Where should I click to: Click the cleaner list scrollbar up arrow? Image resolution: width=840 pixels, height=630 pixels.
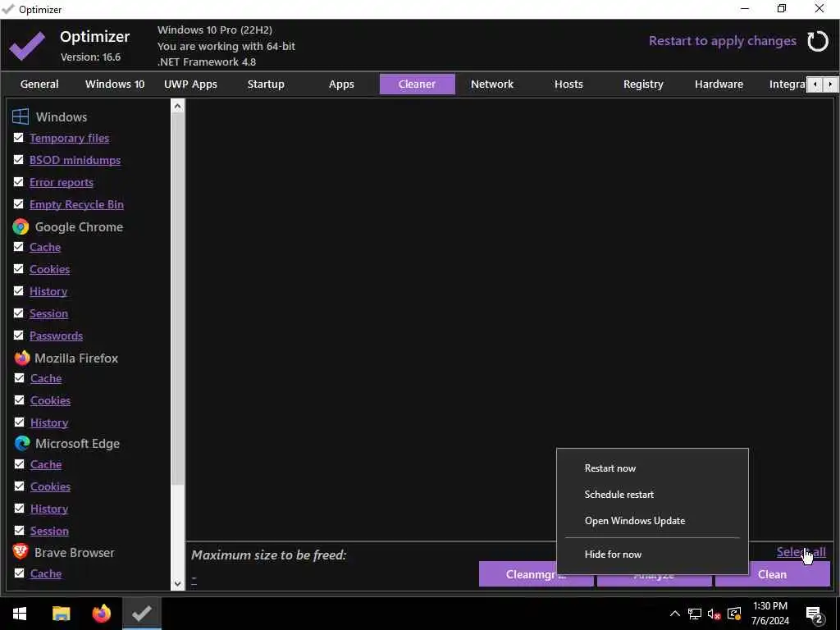tap(177, 106)
